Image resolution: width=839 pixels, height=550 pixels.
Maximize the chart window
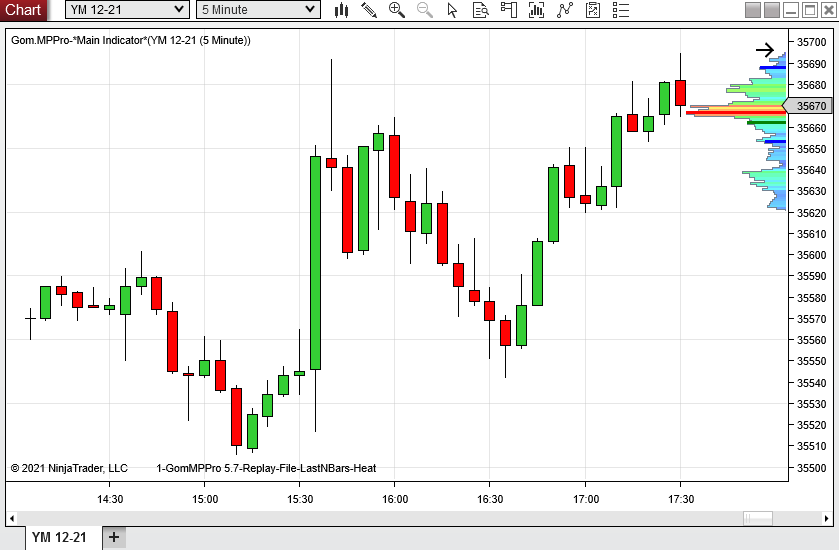coord(810,10)
